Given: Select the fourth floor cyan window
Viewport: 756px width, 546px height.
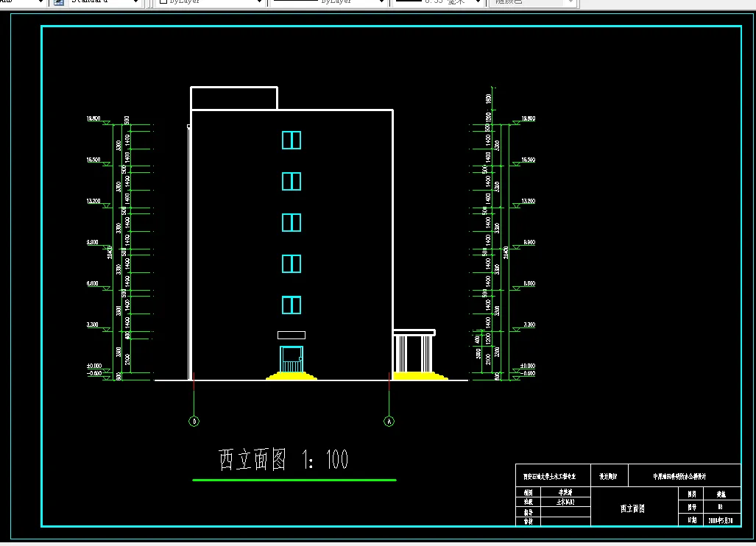Looking at the screenshot, I should (x=292, y=223).
